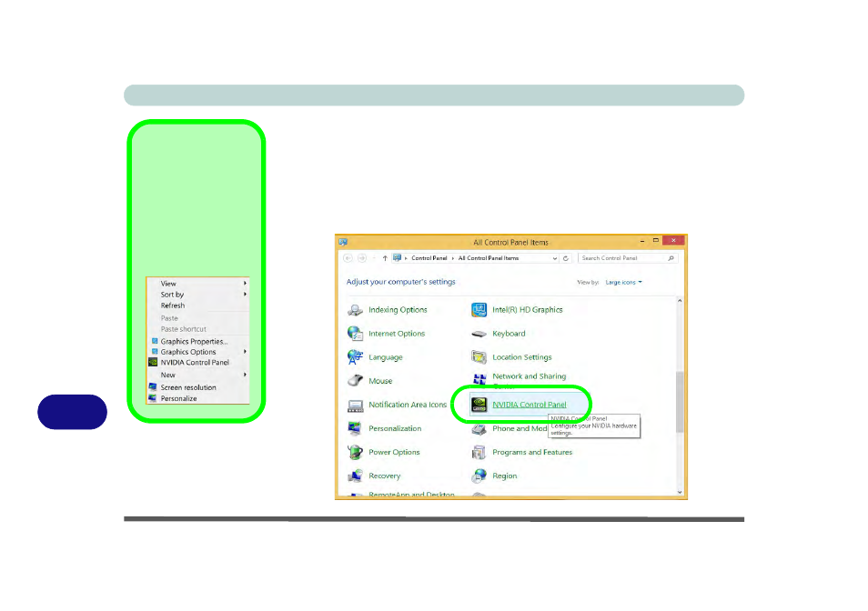This screenshot has height=611, width=868.
Task: Open the Notification Area Icons icon
Action: pyautogui.click(x=355, y=406)
